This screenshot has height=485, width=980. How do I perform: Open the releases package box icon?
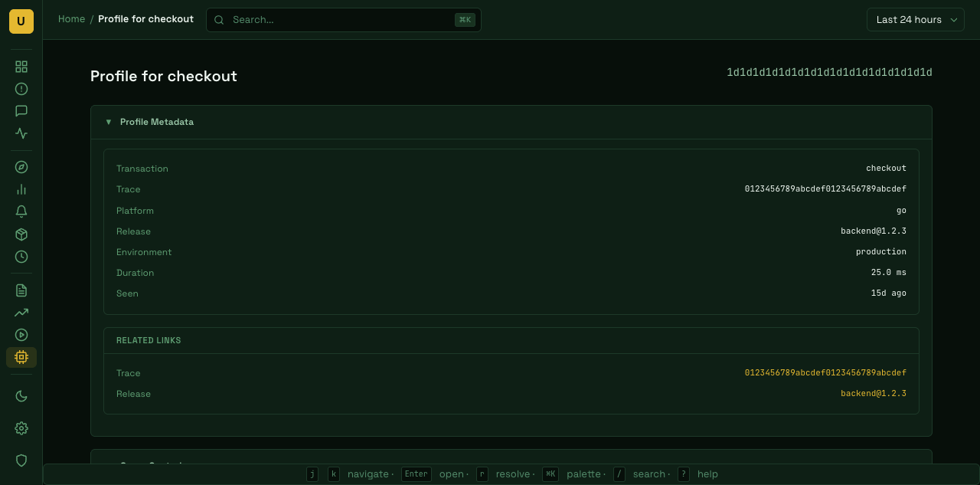(21, 234)
